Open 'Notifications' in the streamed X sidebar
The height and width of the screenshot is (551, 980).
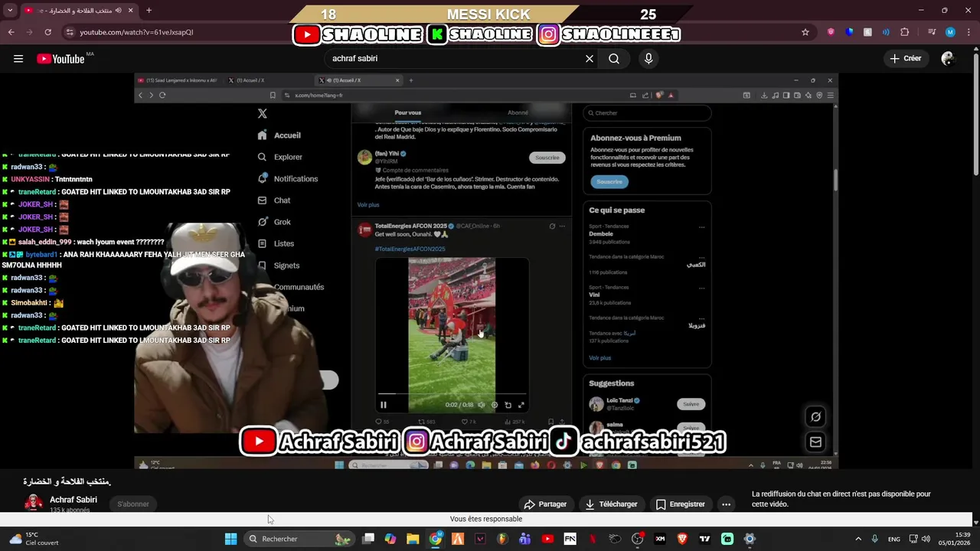point(288,178)
